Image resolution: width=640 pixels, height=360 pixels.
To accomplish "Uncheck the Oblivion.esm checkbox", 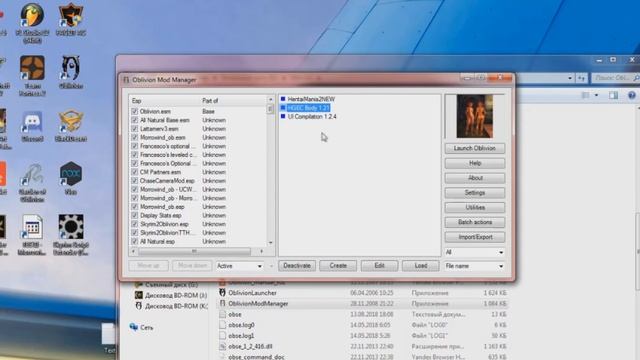I will pyautogui.click(x=135, y=111).
